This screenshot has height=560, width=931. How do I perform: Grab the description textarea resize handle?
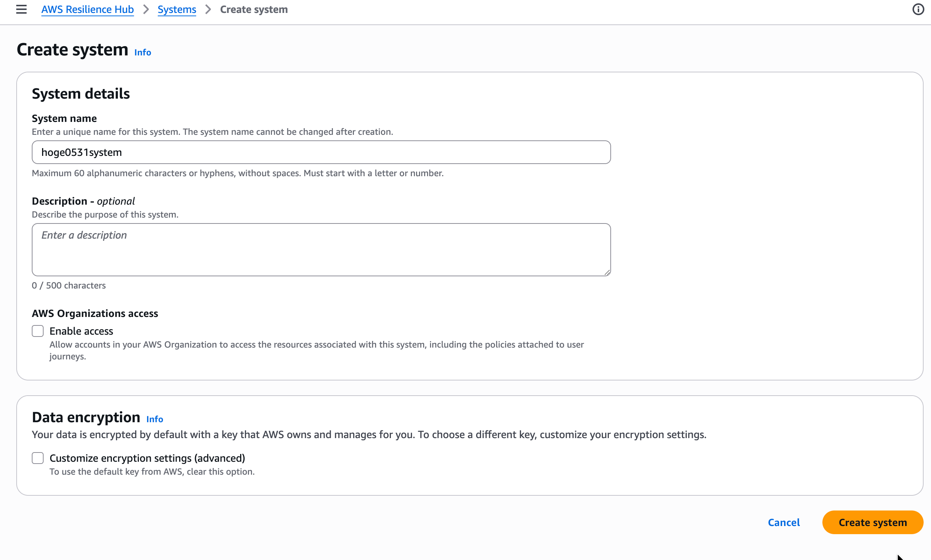click(607, 272)
